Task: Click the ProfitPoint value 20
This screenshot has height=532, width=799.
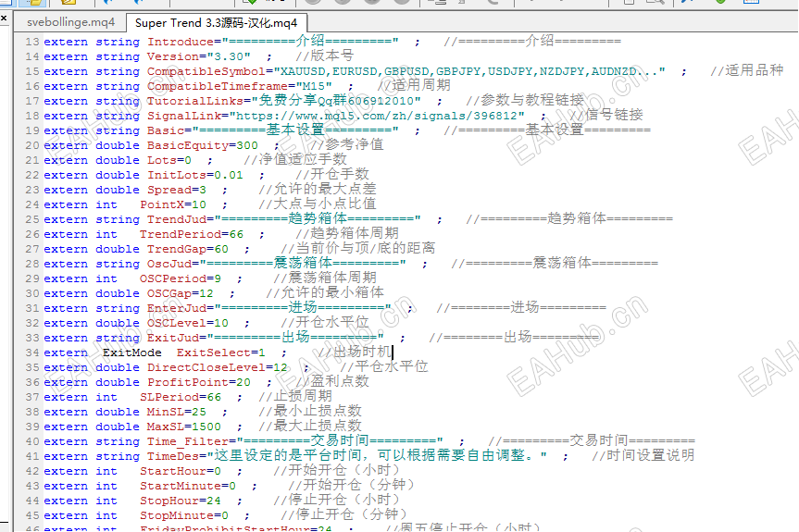Action: click(x=243, y=382)
